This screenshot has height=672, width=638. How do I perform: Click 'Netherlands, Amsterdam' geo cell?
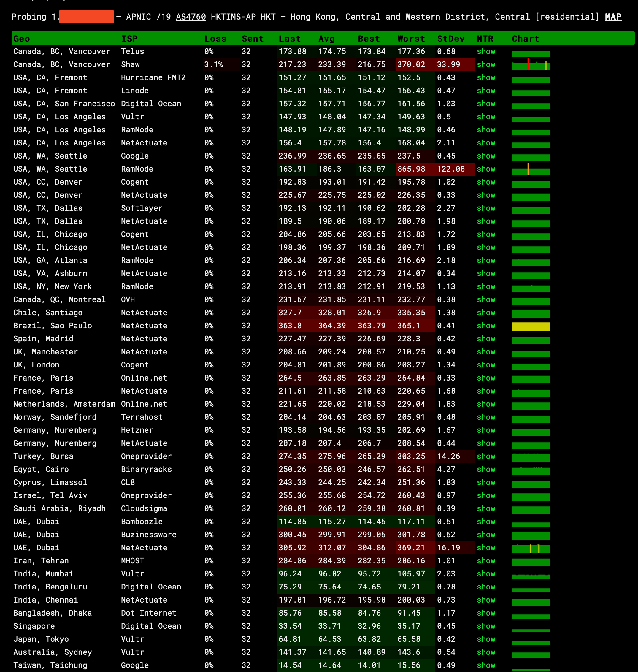click(x=64, y=404)
